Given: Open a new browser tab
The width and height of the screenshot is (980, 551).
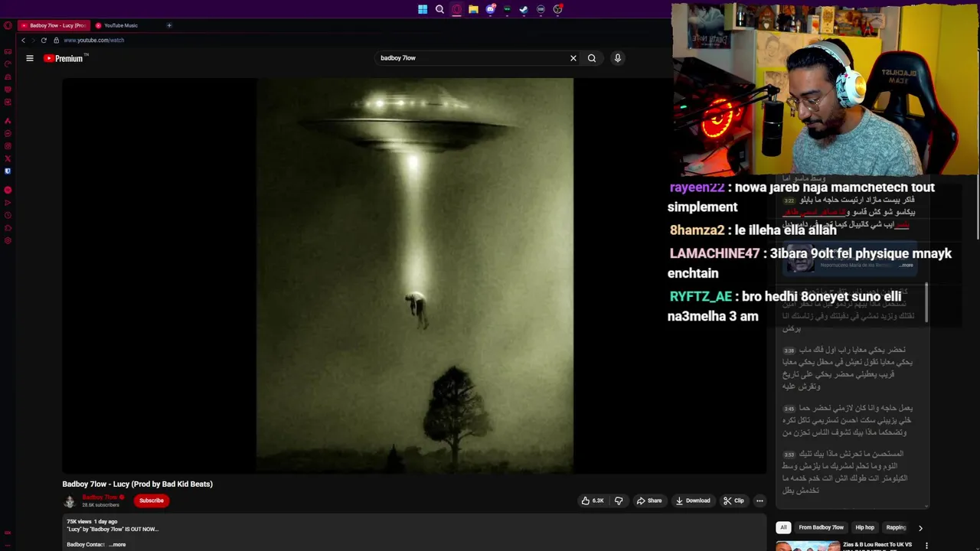Looking at the screenshot, I should (x=169, y=25).
